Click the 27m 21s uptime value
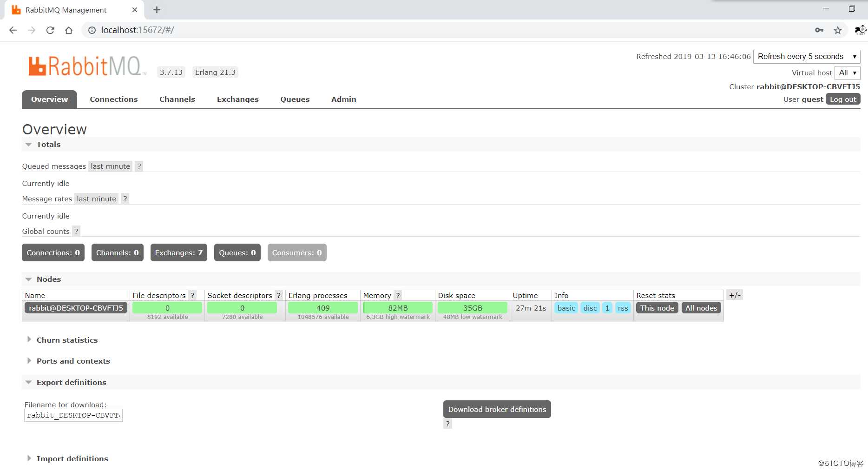868x471 pixels. (531, 308)
